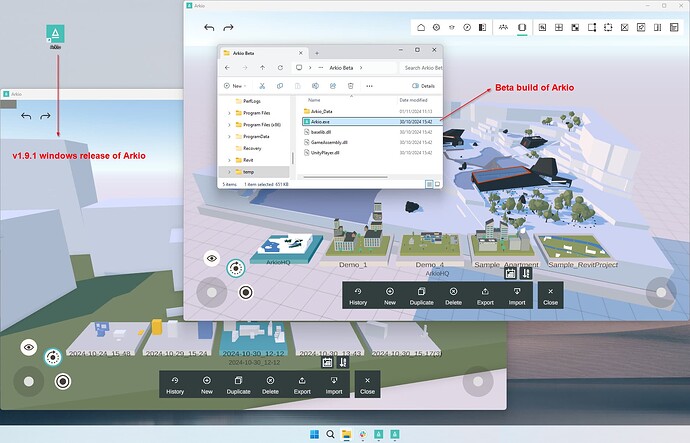Sort files by Date modified column header
Screen dimensions: 690x443
[x=414, y=100]
